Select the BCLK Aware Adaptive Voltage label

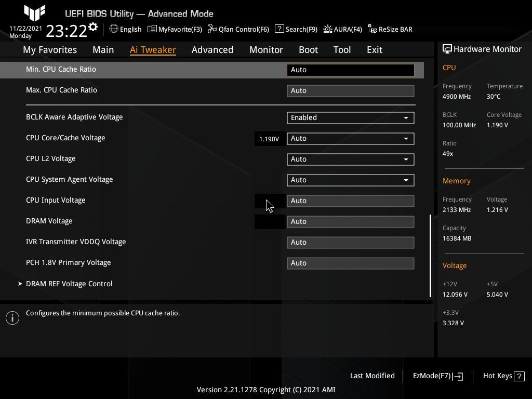74,117
